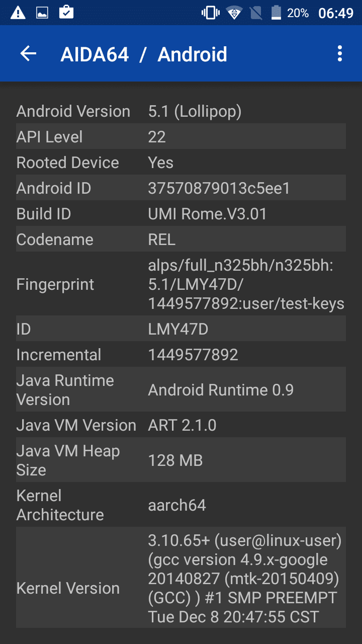
Task: Select the Java VM Version row
Action: [x=180, y=425]
